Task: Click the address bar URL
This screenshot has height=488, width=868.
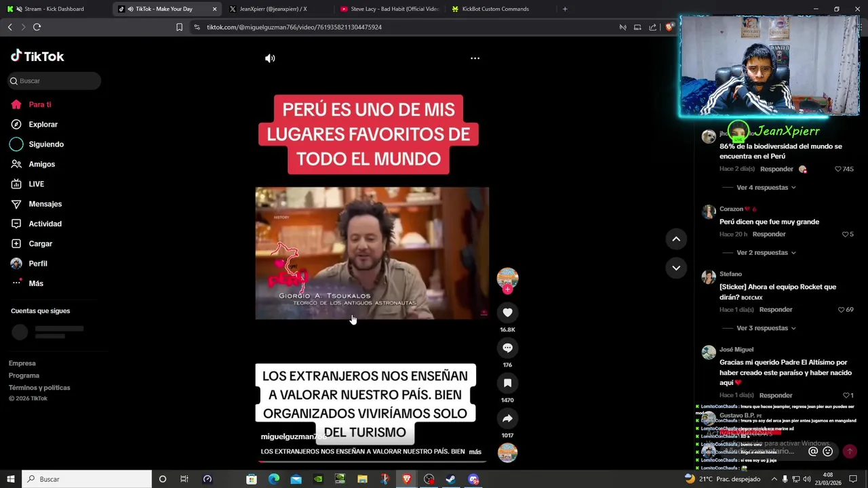Action: point(294,27)
